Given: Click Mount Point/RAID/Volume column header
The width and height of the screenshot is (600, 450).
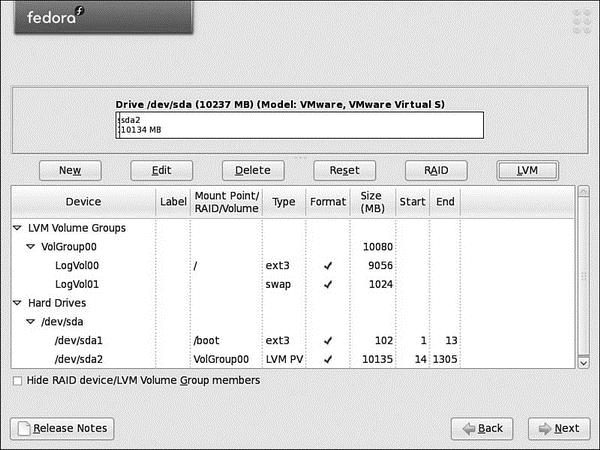Looking at the screenshot, I should [227, 202].
